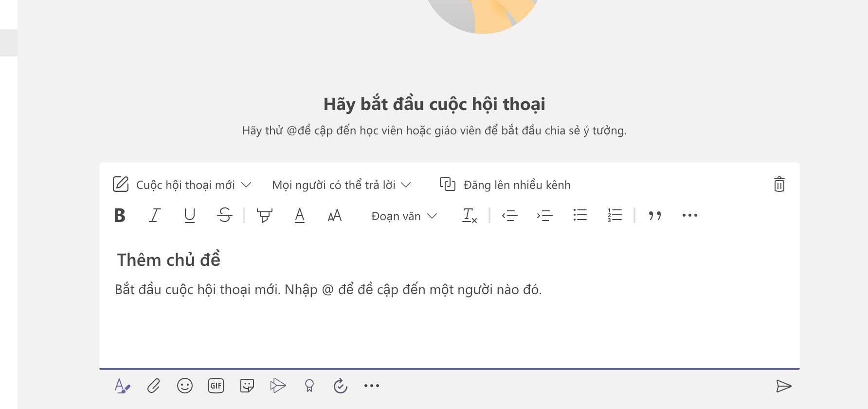This screenshot has width=868, height=409.
Task: Open the Đoạn văn paragraph style dropdown
Action: pyautogui.click(x=404, y=216)
